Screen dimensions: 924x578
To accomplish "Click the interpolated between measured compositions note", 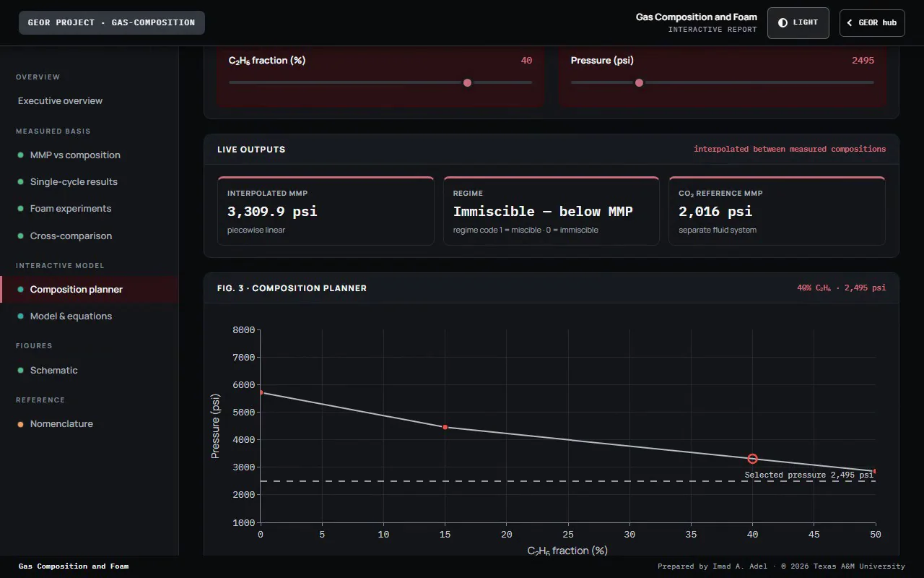I will point(790,149).
